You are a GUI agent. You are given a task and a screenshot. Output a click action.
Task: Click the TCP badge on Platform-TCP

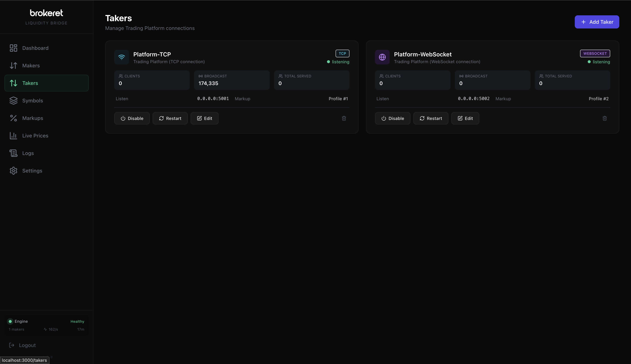(x=342, y=53)
